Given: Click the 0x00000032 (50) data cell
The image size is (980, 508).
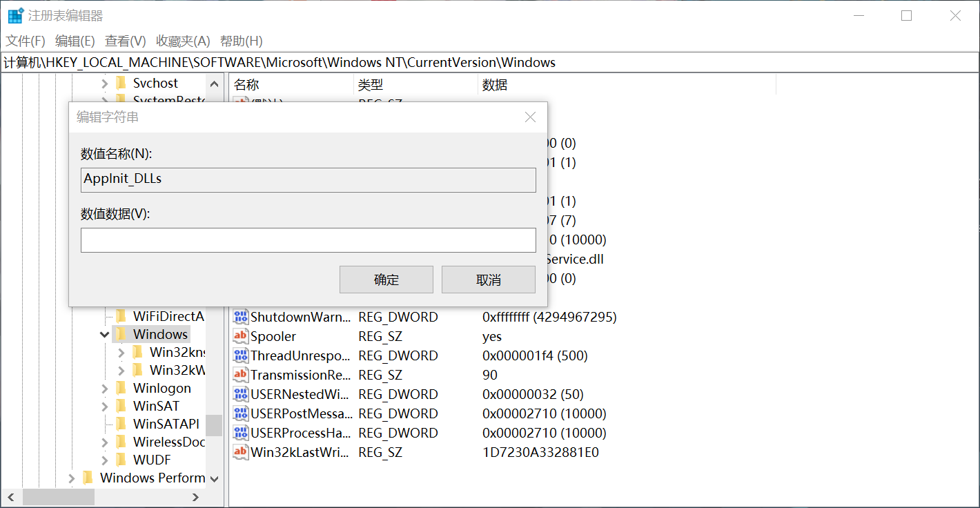Looking at the screenshot, I should point(533,394).
